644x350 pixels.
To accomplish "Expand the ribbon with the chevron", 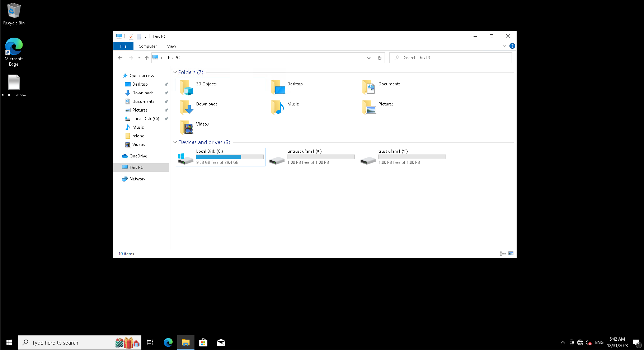I will (x=504, y=46).
